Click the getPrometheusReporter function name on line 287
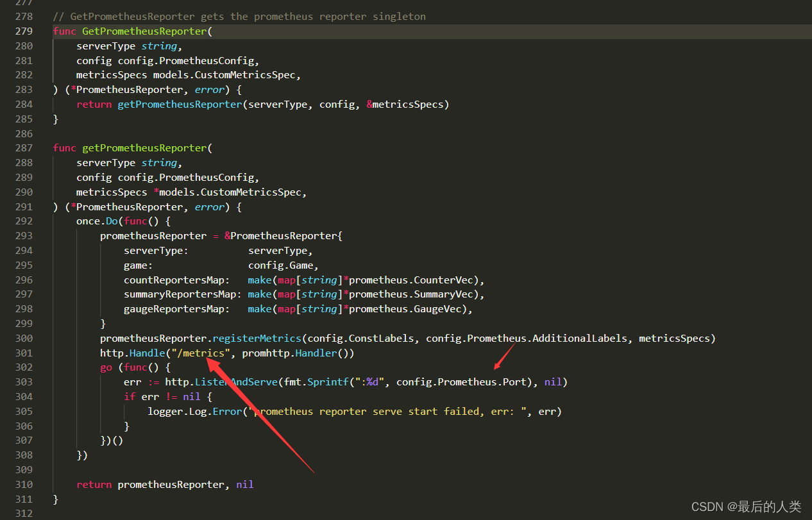The image size is (812, 520). click(x=144, y=147)
